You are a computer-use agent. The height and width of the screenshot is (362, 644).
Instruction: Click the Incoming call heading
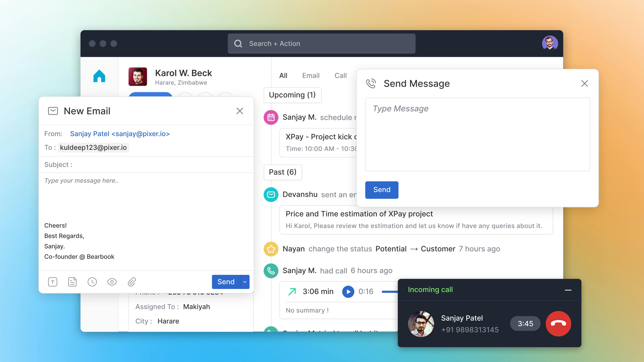[430, 290]
